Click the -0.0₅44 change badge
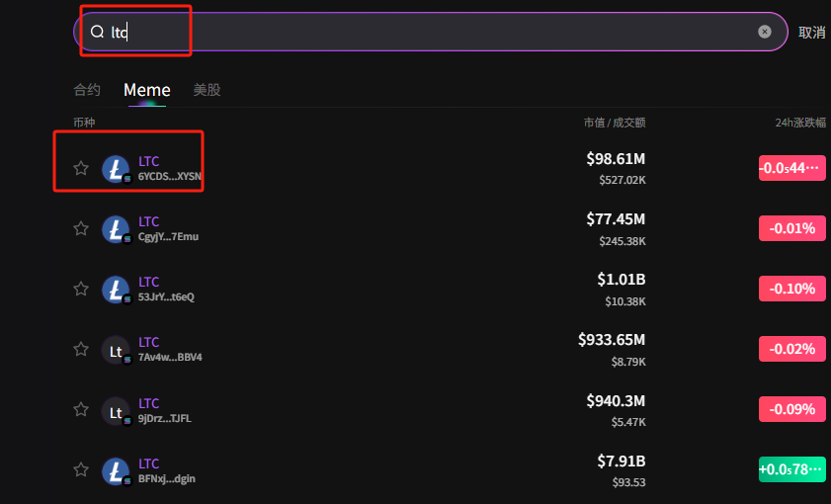This screenshot has width=831, height=504. (x=791, y=168)
